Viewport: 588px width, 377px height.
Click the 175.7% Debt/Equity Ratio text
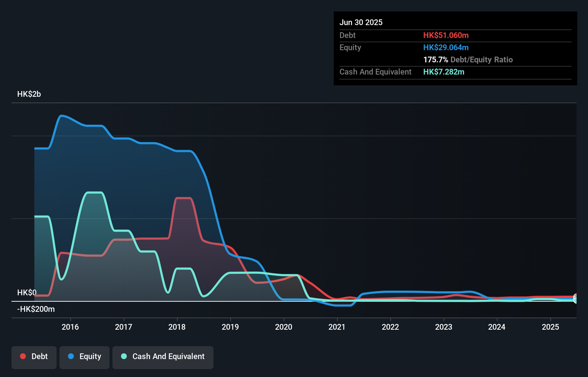(468, 59)
